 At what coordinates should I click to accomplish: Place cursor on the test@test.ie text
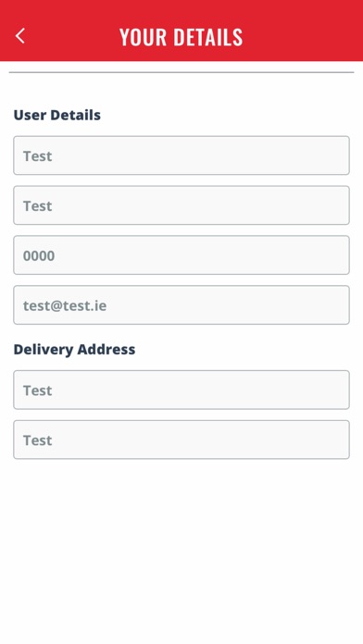tap(65, 305)
